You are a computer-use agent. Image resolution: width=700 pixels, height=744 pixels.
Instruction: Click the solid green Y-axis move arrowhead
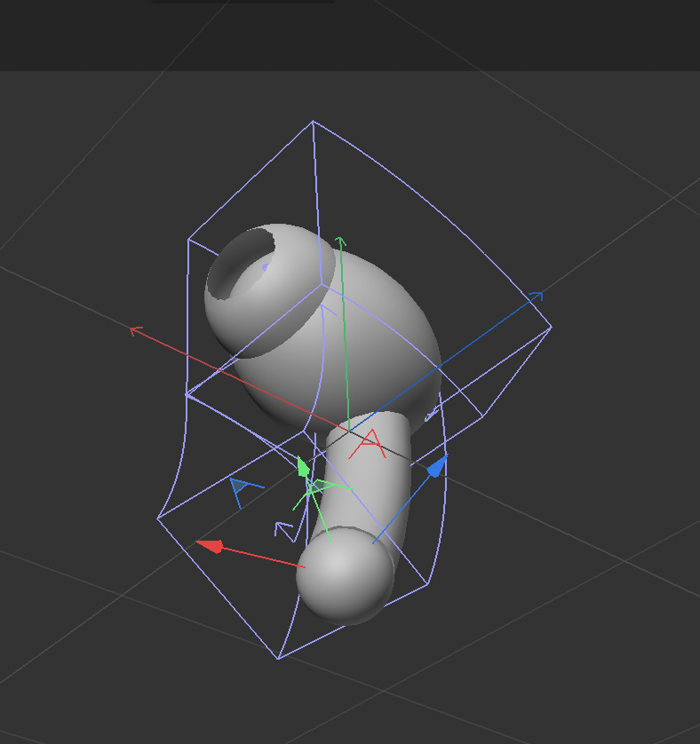(303, 467)
